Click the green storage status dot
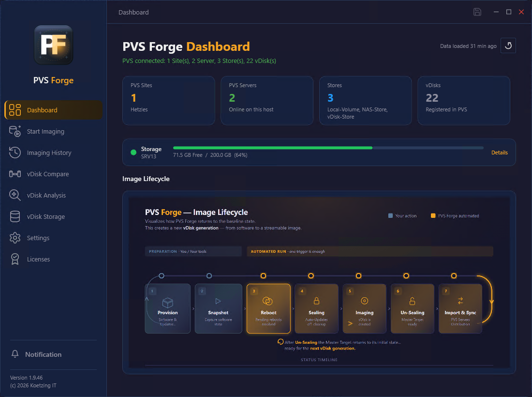The image size is (532, 397). click(x=133, y=153)
